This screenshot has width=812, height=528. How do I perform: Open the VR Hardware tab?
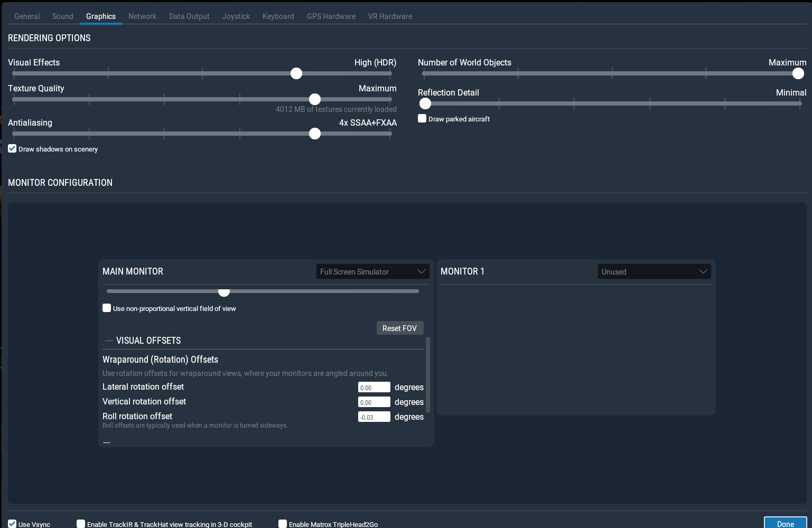tap(390, 16)
